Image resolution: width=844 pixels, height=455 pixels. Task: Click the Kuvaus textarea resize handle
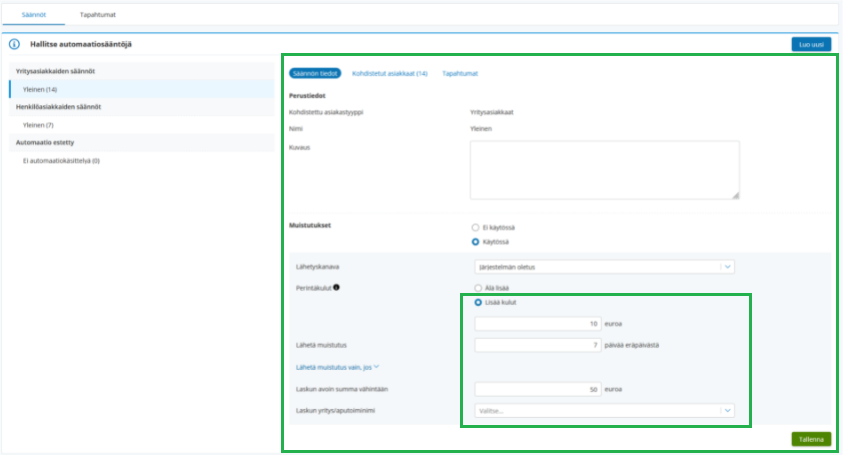click(735, 195)
